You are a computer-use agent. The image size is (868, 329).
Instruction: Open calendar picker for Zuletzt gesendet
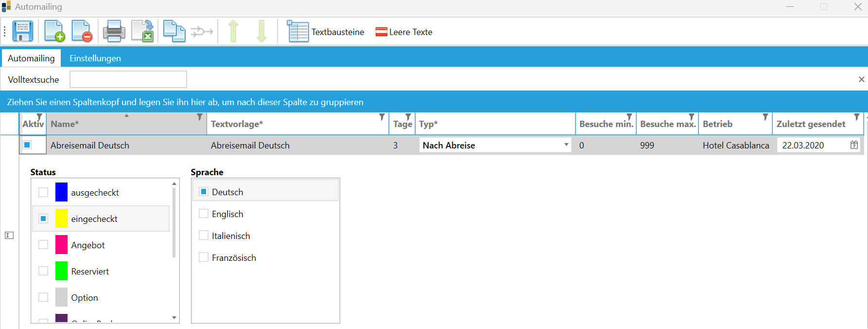click(x=854, y=145)
